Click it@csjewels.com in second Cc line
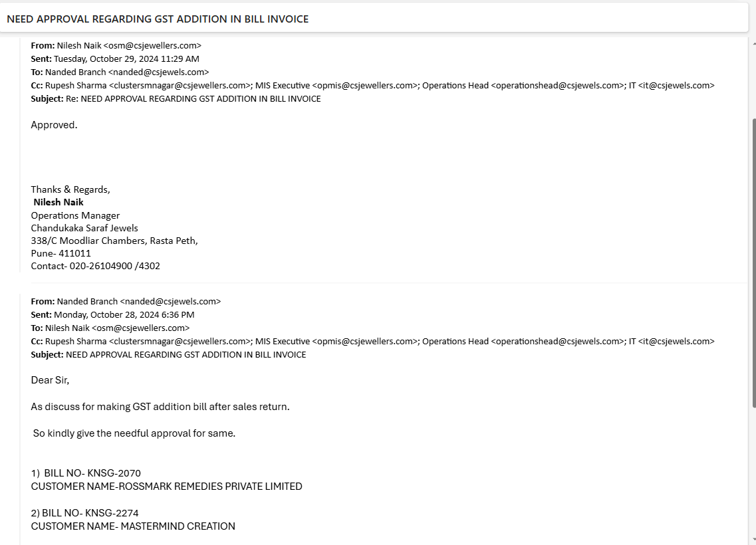756x545 pixels. point(676,341)
